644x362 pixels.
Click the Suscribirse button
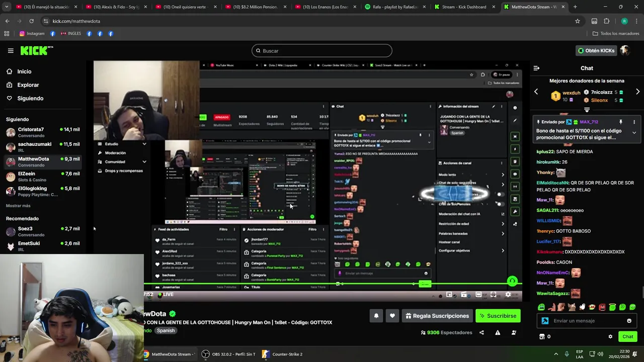click(x=498, y=316)
